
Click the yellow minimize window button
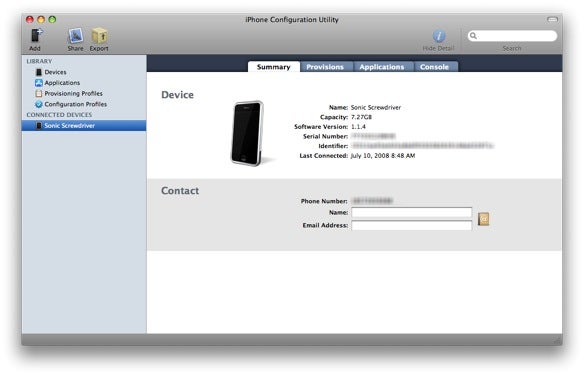(x=41, y=19)
